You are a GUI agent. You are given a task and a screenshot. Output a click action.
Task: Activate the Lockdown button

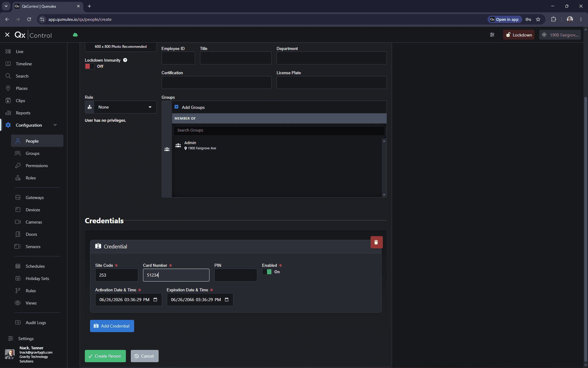pos(519,35)
